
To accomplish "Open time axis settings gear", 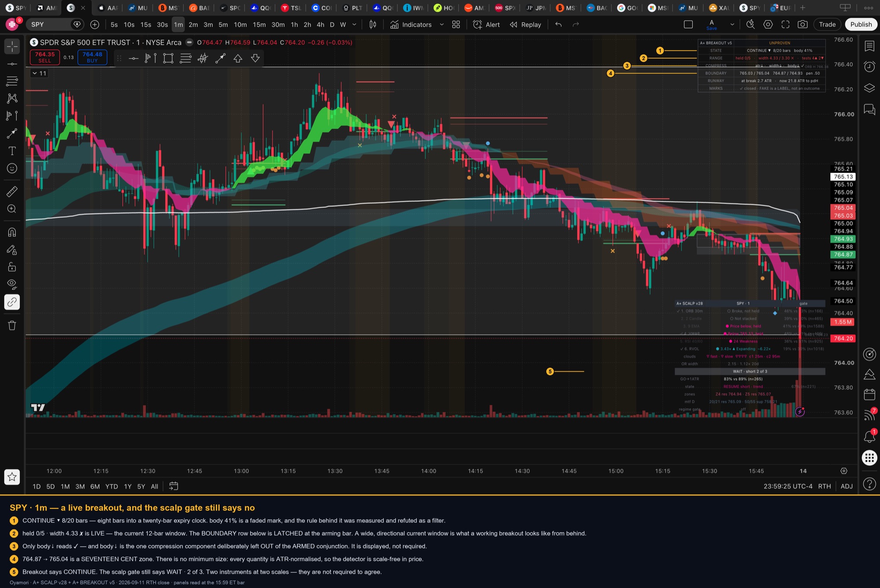I will tap(844, 471).
